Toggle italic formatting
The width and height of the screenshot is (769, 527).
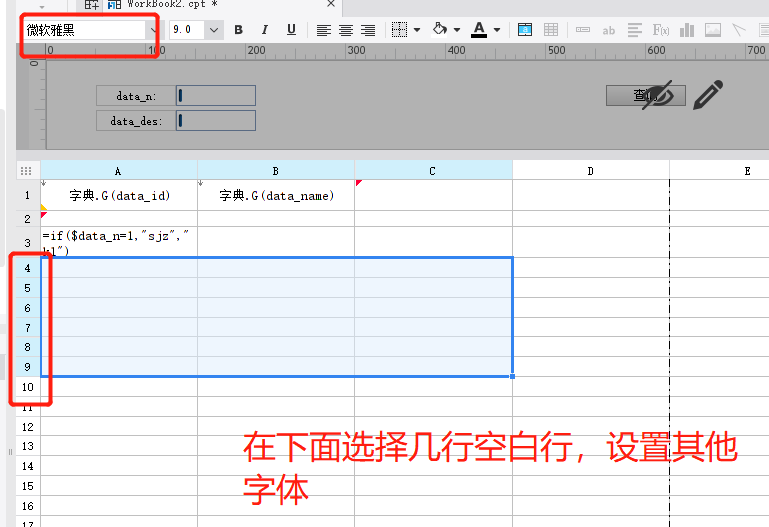click(265, 30)
